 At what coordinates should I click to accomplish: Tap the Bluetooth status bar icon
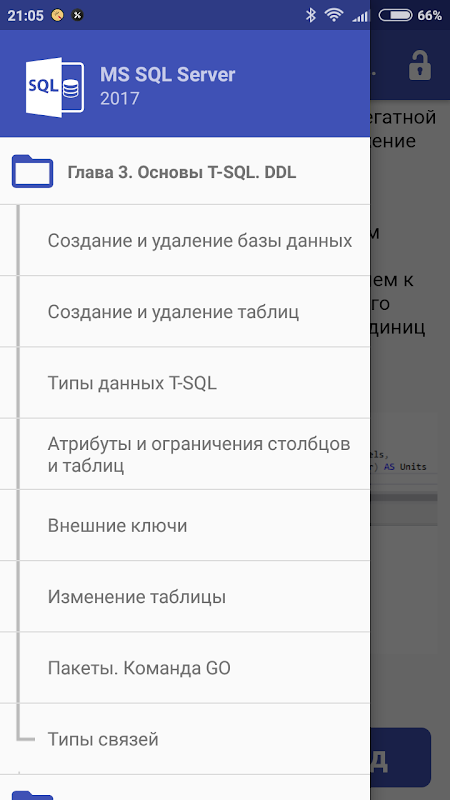pos(311,15)
